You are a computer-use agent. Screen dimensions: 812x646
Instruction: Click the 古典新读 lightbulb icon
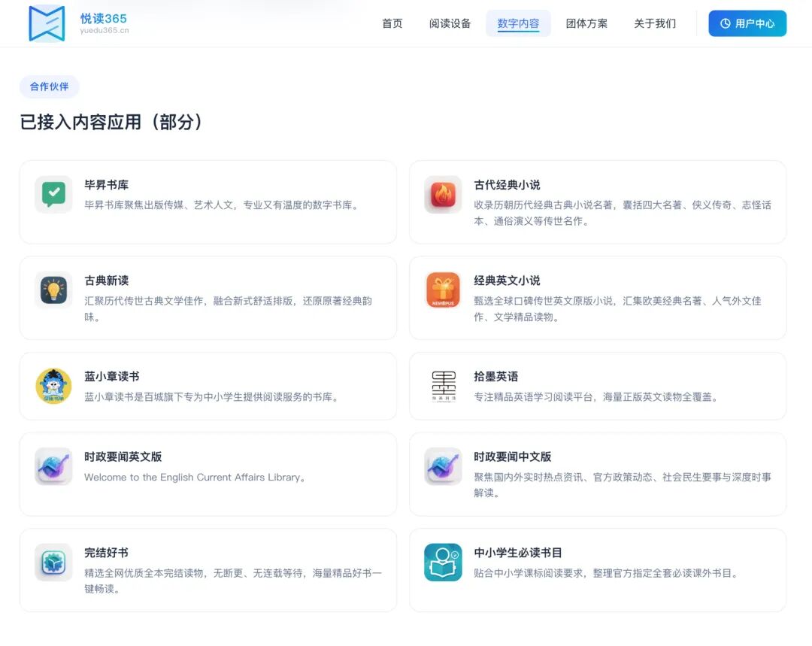coord(53,290)
